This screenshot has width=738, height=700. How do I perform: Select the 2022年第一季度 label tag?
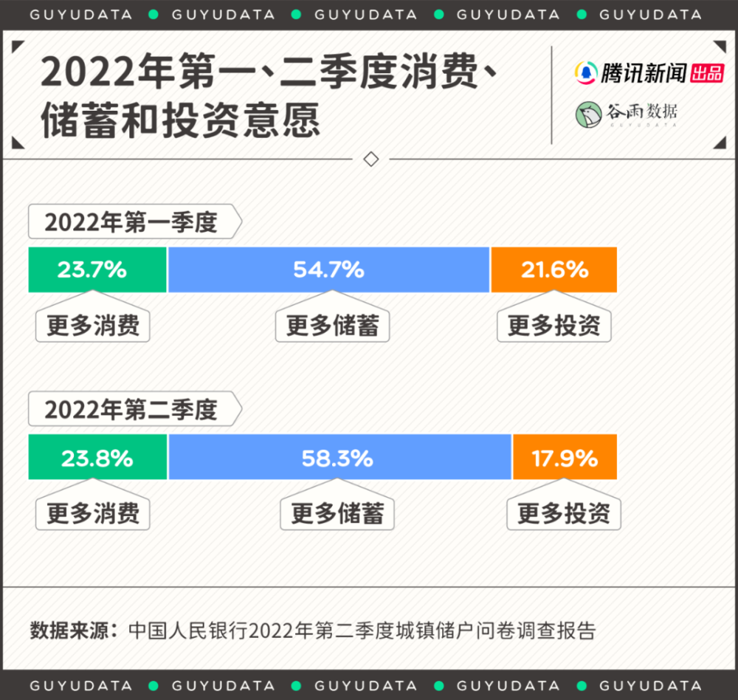[x=135, y=222]
